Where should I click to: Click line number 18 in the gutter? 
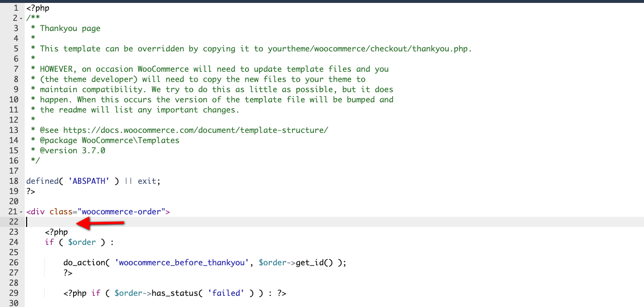tap(14, 181)
